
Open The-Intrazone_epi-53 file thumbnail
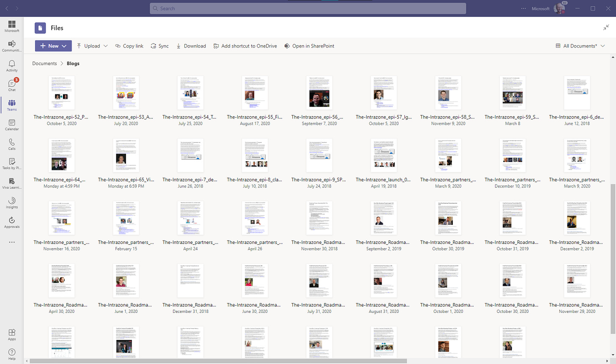click(126, 93)
